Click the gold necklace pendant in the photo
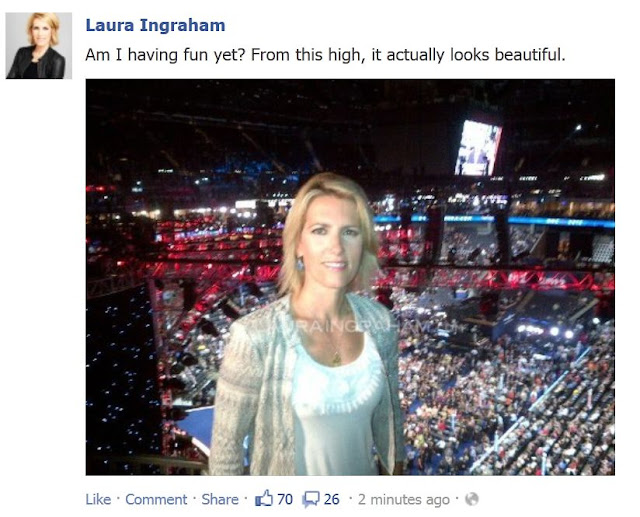This screenshot has width=640, height=517. 336,359
